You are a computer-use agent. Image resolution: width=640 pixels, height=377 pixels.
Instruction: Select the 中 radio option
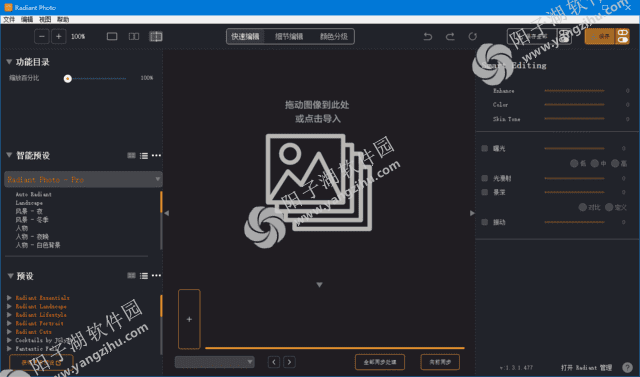pyautogui.click(x=595, y=164)
